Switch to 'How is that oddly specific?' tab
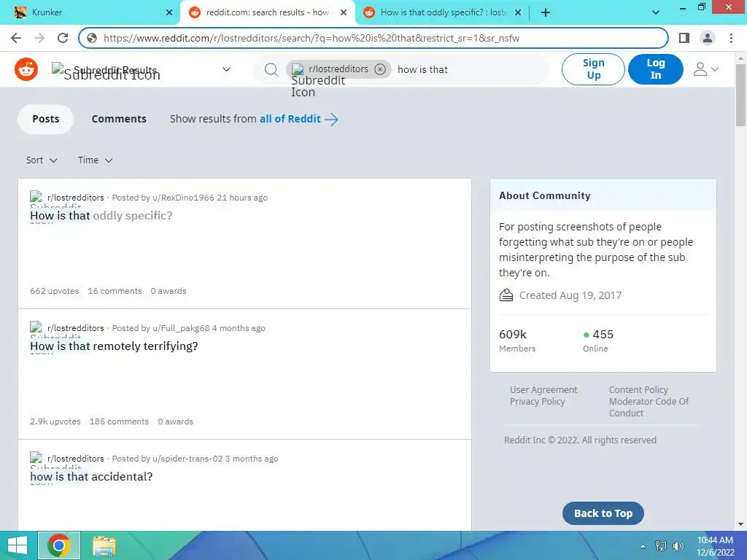This screenshot has width=747, height=560. (443, 12)
